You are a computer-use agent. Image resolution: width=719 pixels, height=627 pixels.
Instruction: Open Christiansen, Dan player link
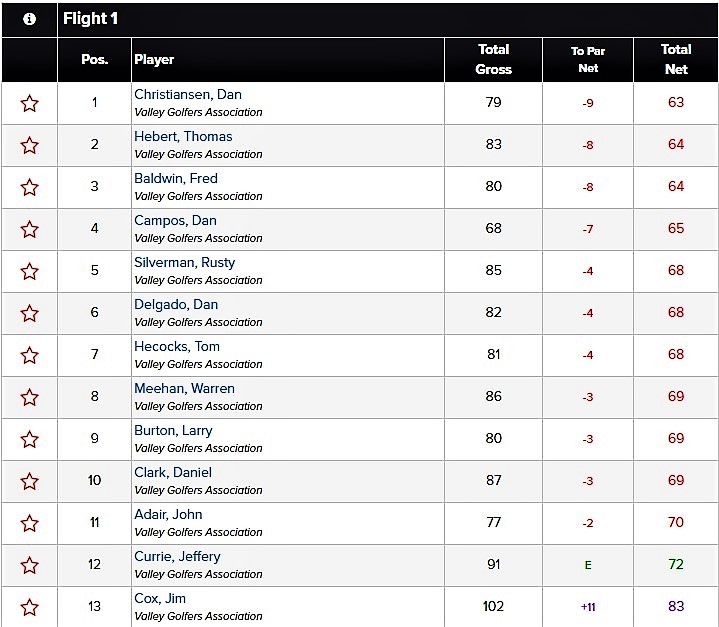tap(188, 94)
